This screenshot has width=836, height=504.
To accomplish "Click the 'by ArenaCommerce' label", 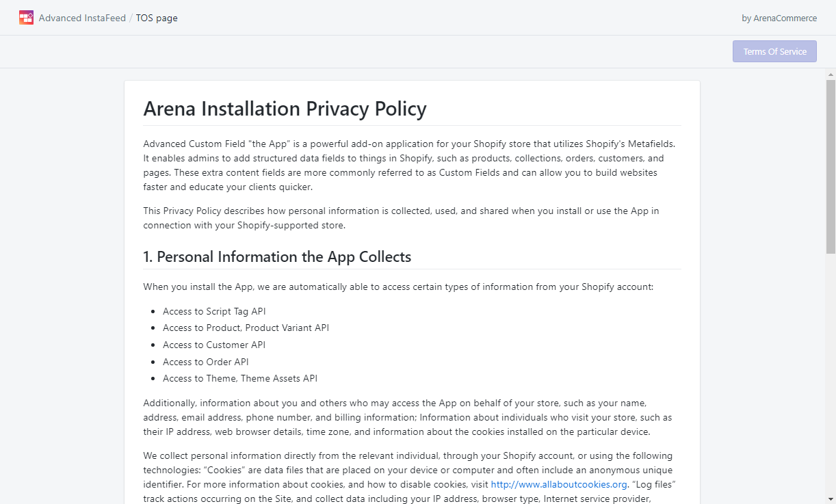I will (779, 18).
